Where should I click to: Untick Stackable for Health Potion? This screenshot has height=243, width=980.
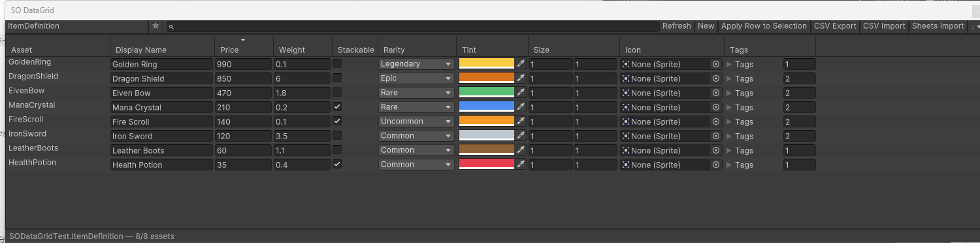click(337, 164)
